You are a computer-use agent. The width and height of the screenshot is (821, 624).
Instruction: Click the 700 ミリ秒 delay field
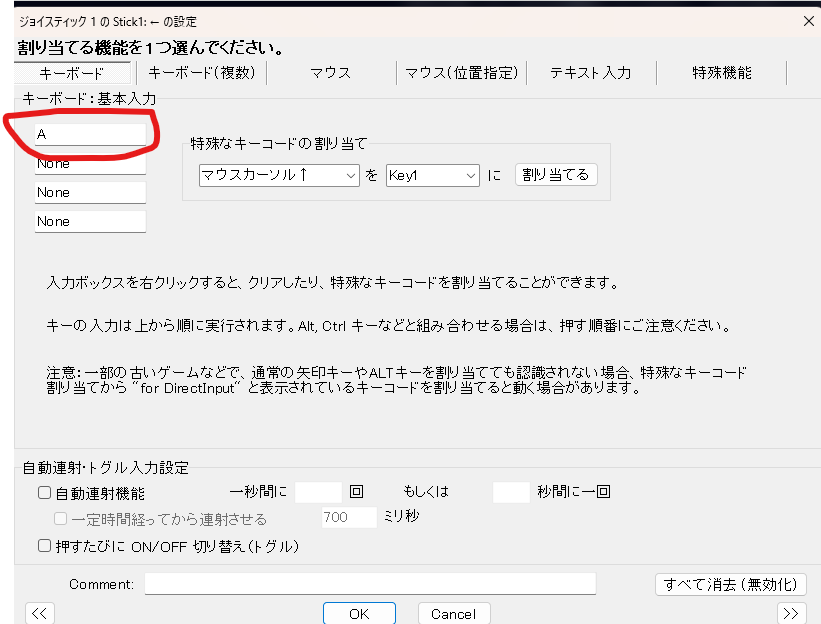point(349,517)
